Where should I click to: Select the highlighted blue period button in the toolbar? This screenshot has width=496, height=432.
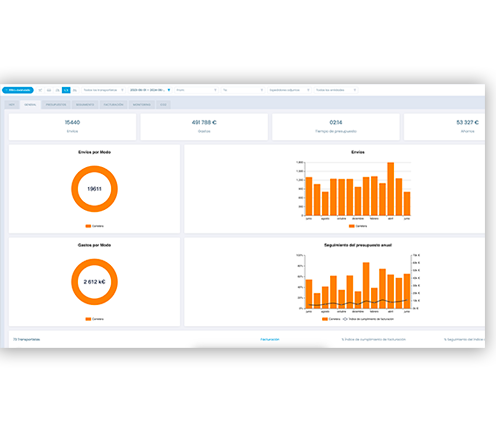[x=66, y=90]
